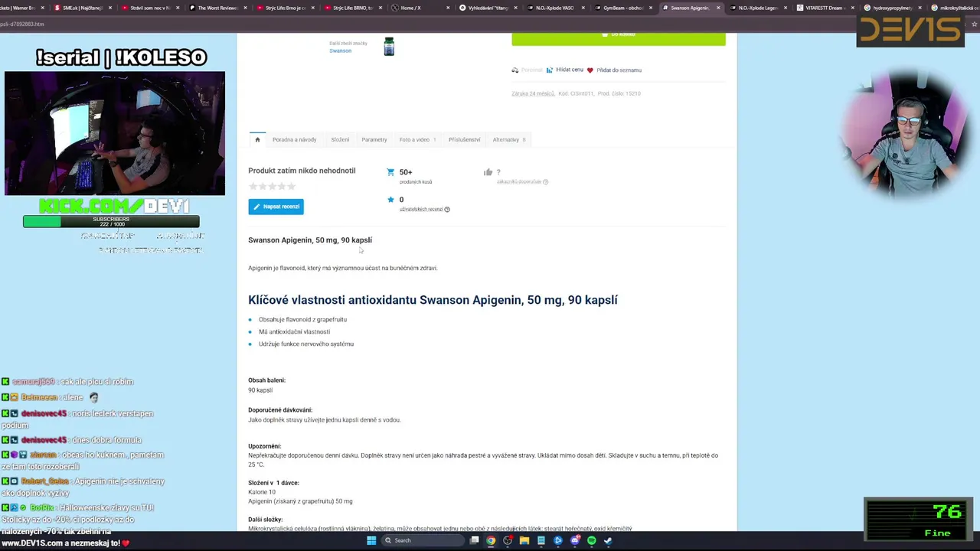The height and width of the screenshot is (551, 980).
Task: Click the Swanson bottle thumbnail
Action: pos(389,47)
